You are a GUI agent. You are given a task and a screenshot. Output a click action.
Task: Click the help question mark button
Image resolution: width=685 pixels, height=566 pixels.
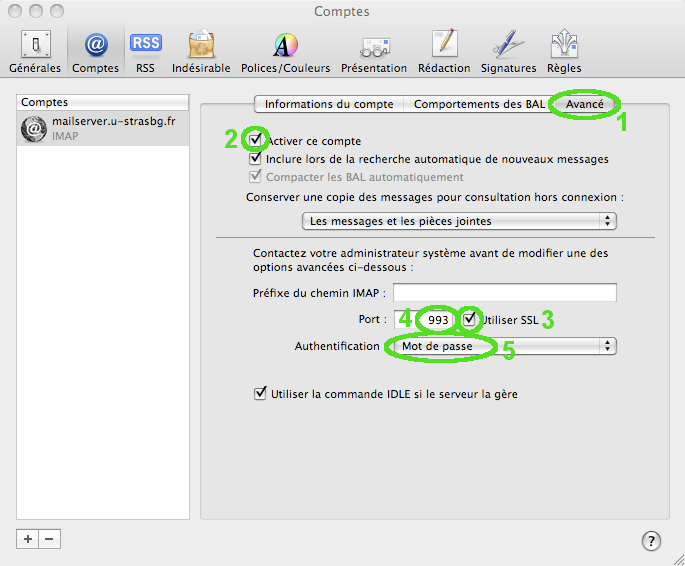click(650, 541)
